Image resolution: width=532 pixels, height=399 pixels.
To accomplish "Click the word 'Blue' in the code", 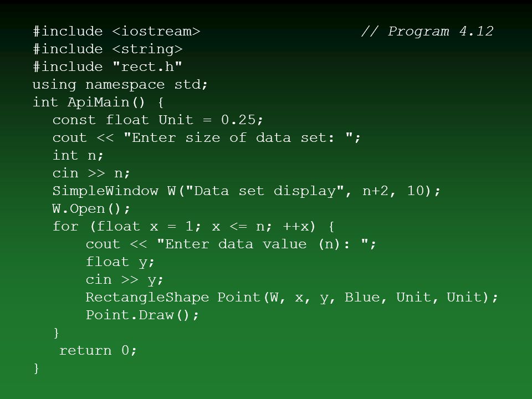I will (362, 297).
